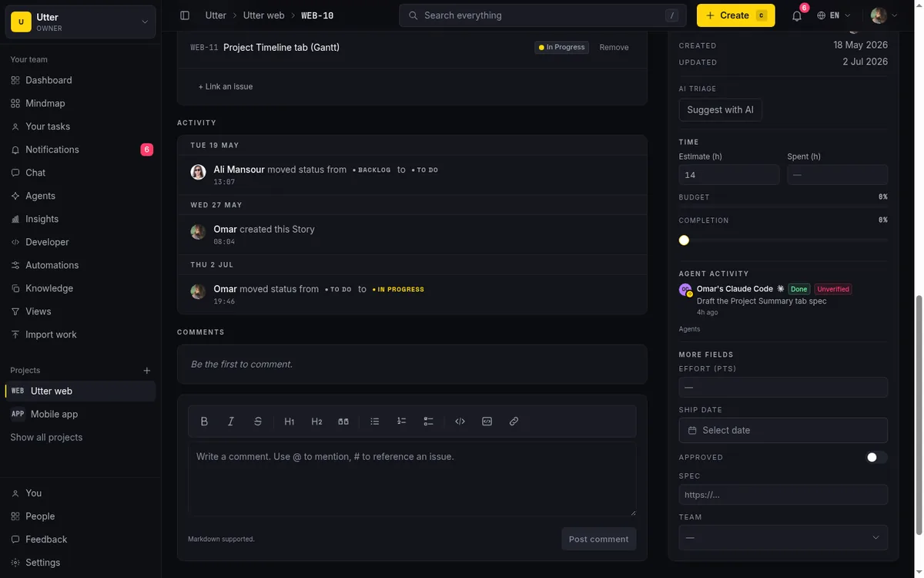
Task: Open Insights in the sidebar
Action: pyautogui.click(x=80, y=219)
